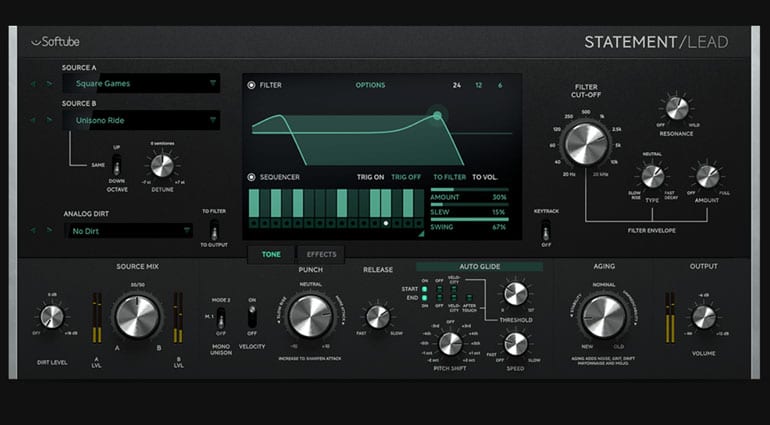Click the Source Mix A/B knob
The width and height of the screenshot is (770, 425).
(x=136, y=318)
